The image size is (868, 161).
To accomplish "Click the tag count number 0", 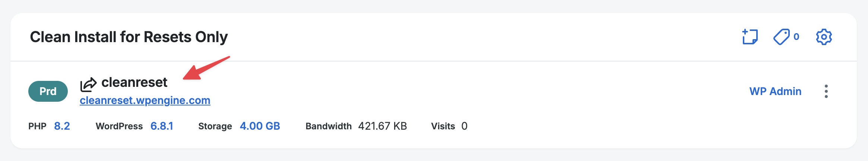I will click(x=796, y=37).
